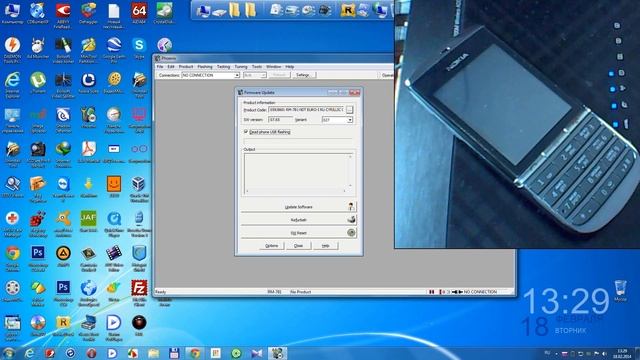
Task: Click the Phoenix taskbar button
Action: click(x=277, y=353)
